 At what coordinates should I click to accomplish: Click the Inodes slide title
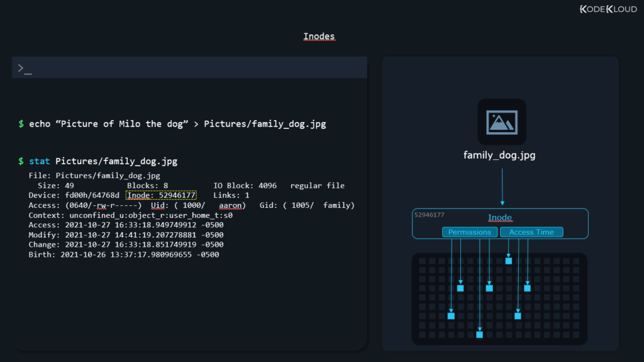coord(319,37)
